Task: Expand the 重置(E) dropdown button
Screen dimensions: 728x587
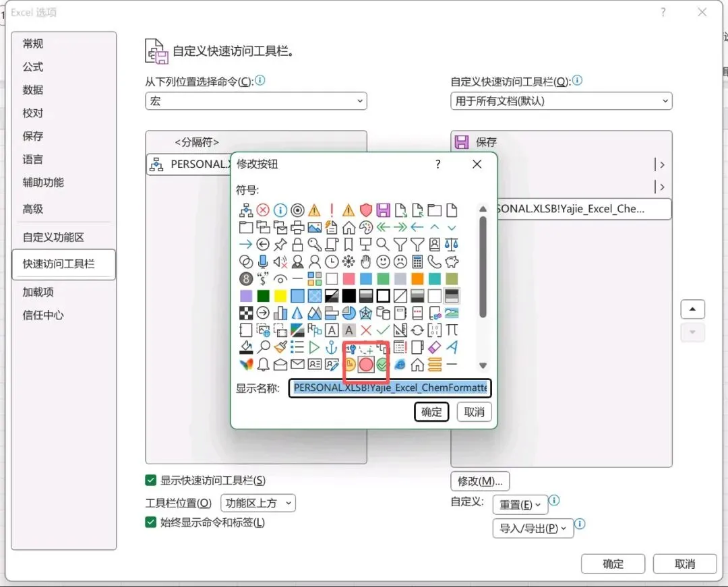Action: click(x=520, y=504)
